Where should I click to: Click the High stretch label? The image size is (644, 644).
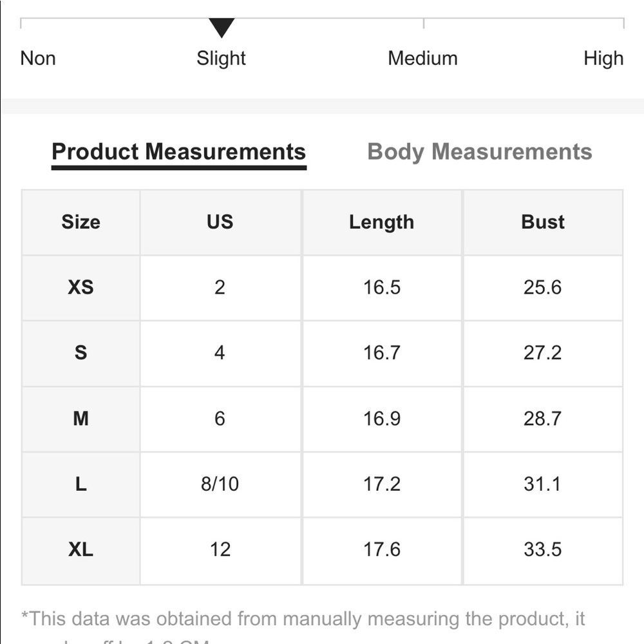(603, 58)
